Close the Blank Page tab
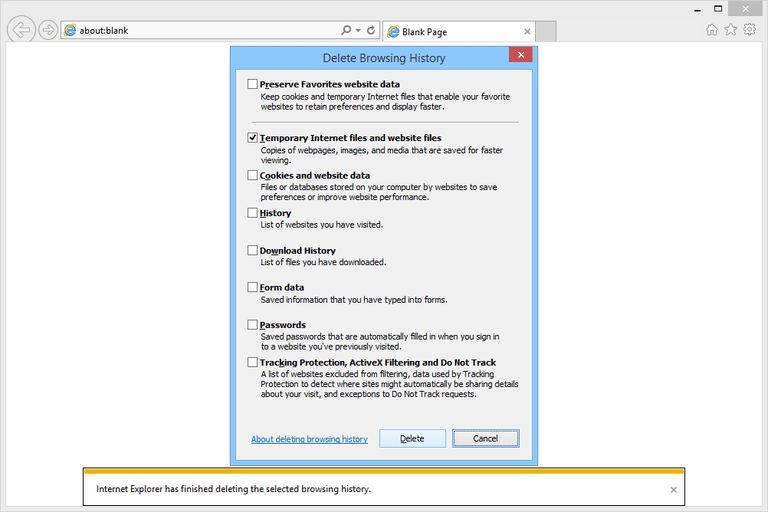 point(527,32)
